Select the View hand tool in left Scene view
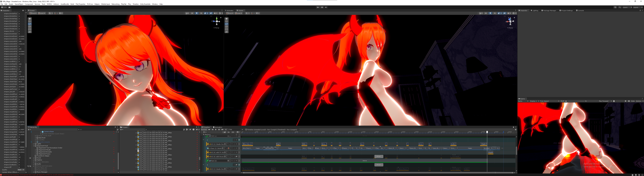644x176 pixels. point(30,19)
